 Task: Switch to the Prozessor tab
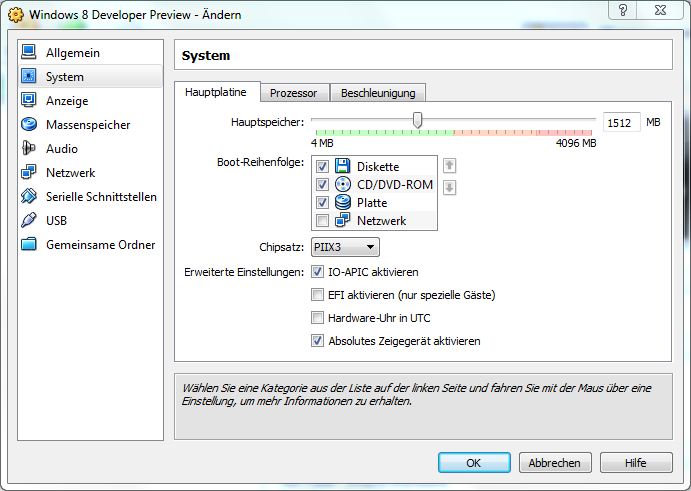tap(293, 93)
